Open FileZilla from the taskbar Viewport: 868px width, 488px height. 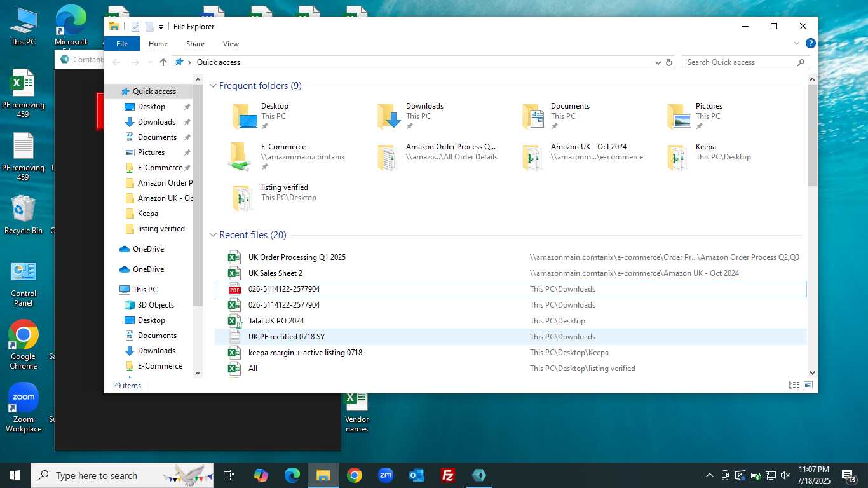tap(448, 475)
